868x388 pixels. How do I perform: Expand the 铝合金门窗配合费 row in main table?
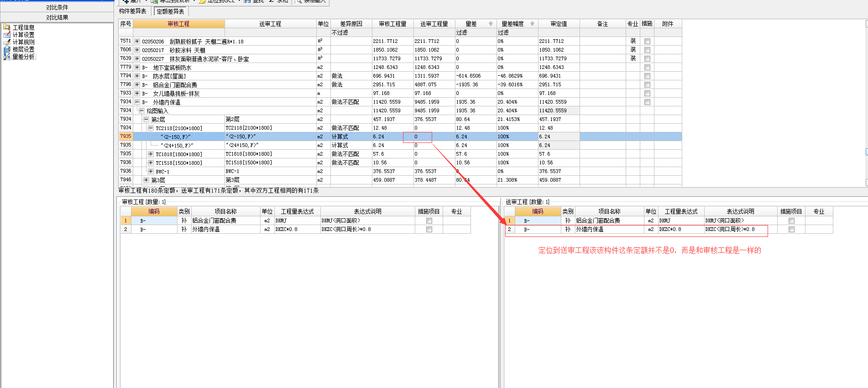point(137,84)
